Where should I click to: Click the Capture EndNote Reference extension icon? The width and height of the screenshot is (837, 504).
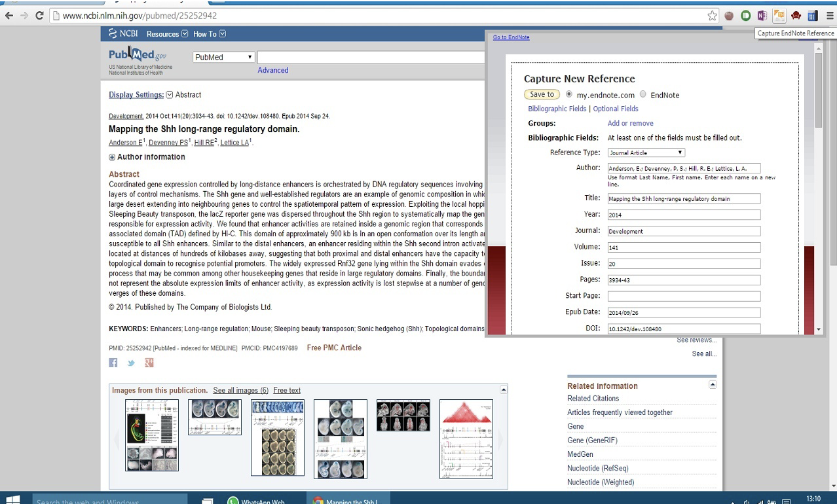click(x=779, y=16)
